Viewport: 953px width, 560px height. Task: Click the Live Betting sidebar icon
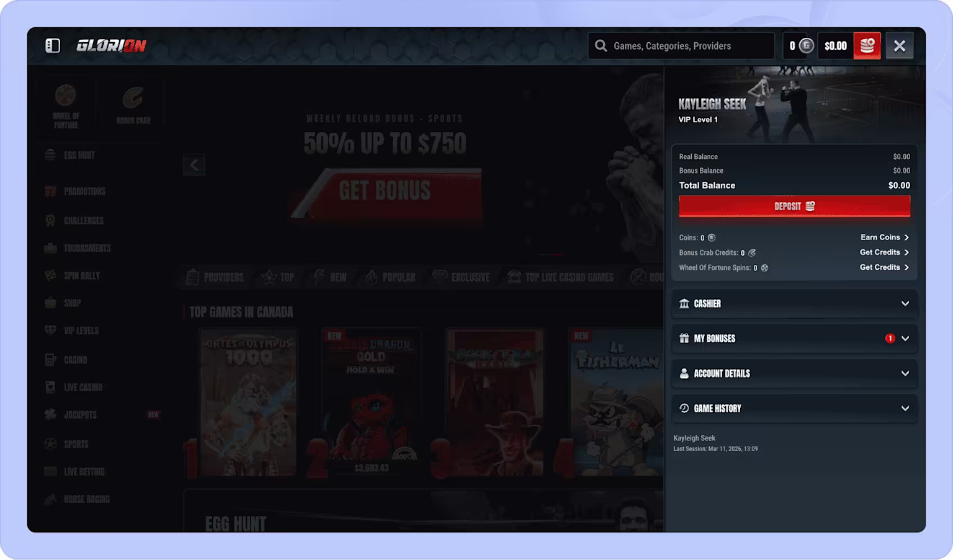(50, 471)
